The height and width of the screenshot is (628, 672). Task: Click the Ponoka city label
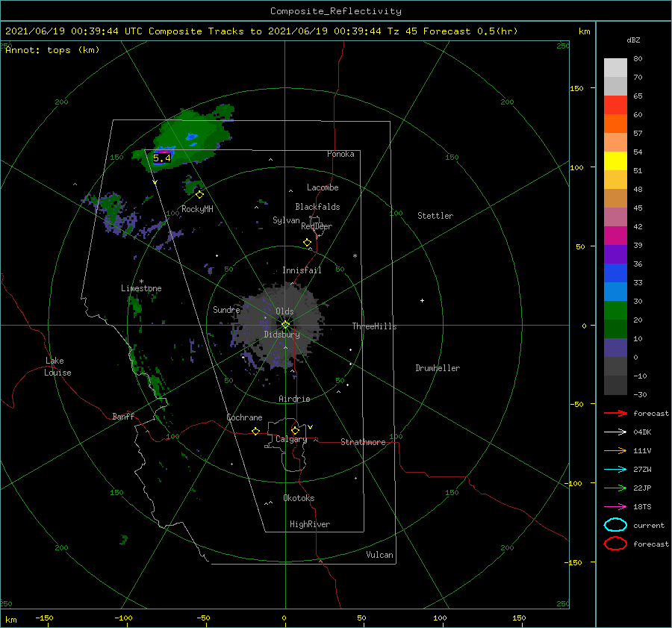tap(340, 154)
